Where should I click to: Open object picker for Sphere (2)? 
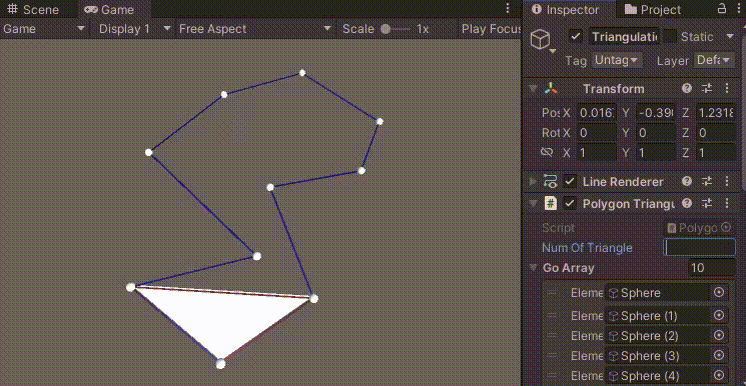pos(719,336)
